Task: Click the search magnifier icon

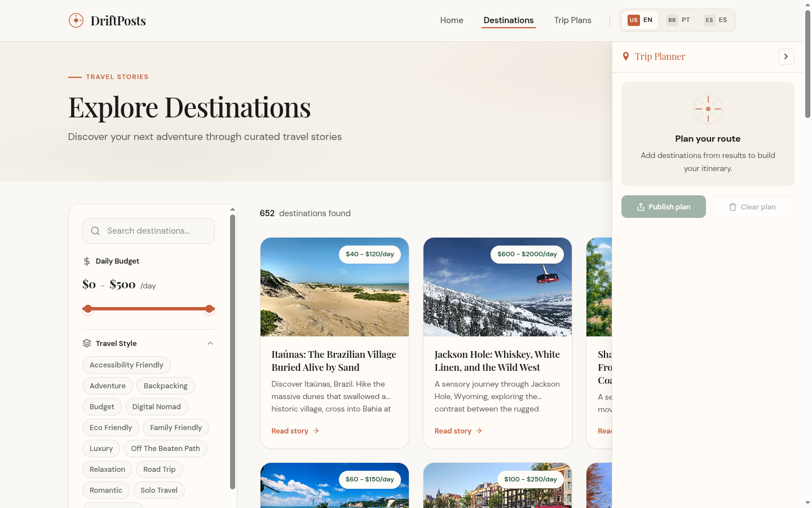Action: coord(95,230)
